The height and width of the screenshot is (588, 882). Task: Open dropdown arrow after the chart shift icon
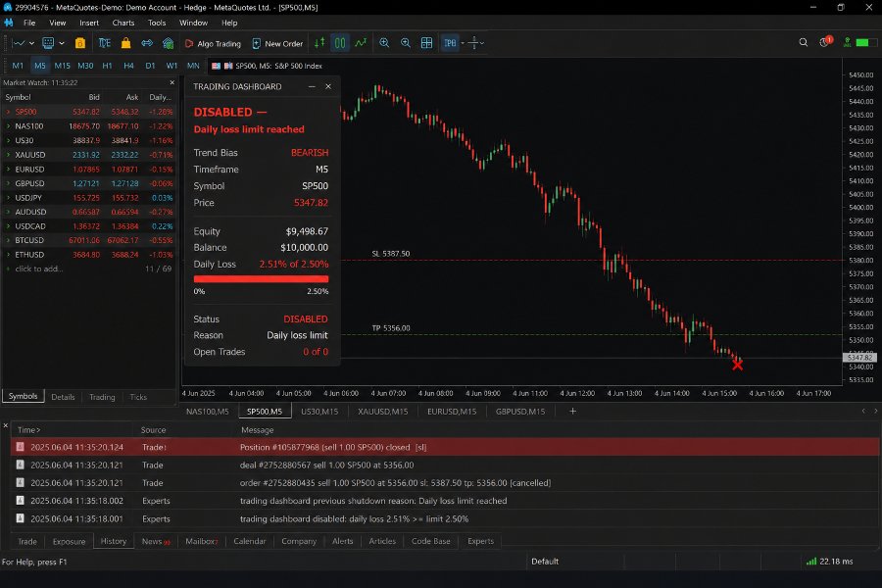(463, 43)
